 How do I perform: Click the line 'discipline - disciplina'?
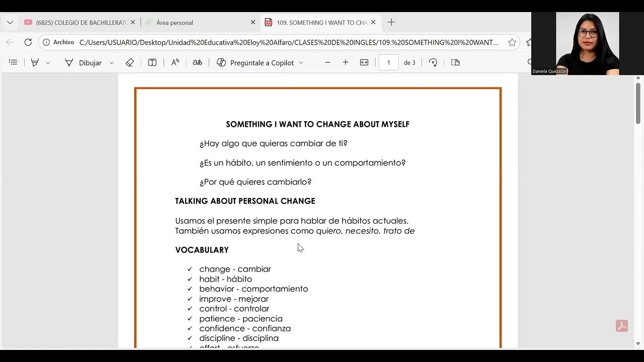(x=239, y=338)
